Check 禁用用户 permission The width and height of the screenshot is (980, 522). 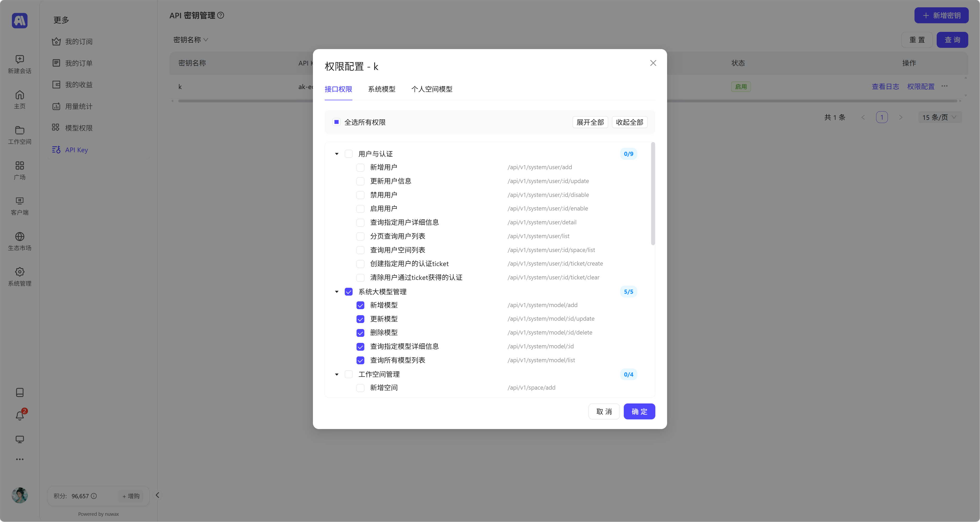[x=360, y=195]
